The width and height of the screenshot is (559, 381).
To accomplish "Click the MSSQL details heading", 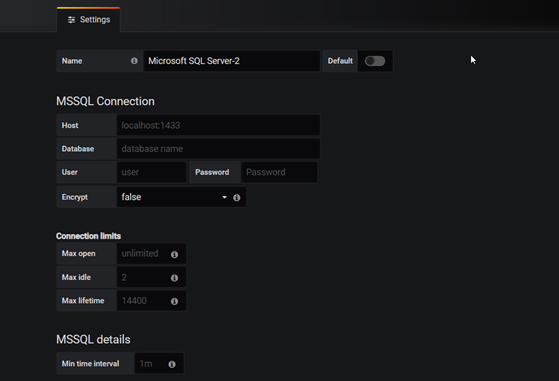I will (93, 339).
